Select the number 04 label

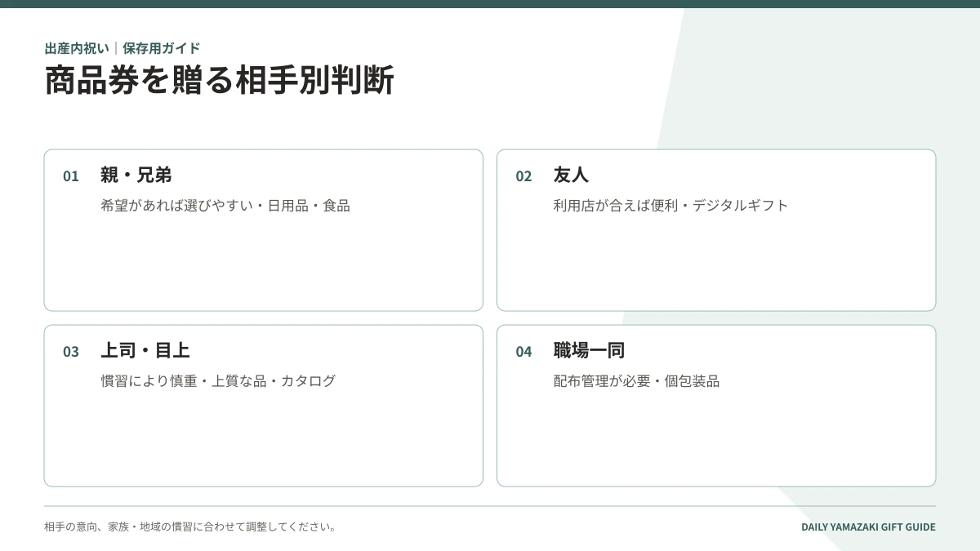click(x=523, y=352)
